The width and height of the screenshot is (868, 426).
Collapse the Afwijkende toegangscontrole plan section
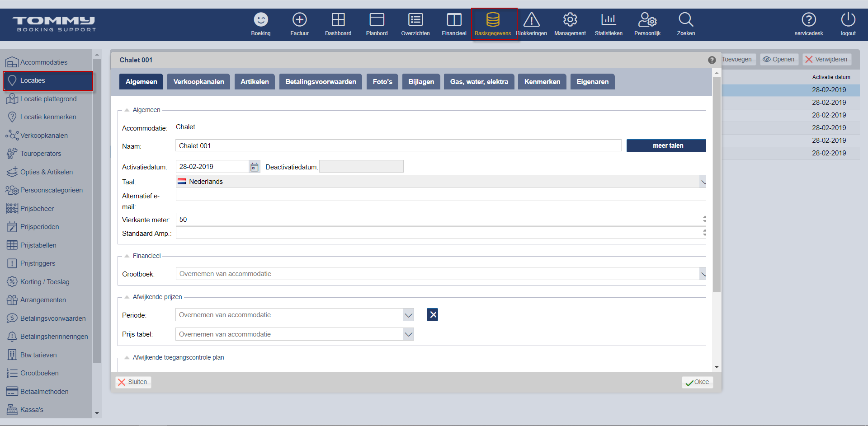point(127,357)
